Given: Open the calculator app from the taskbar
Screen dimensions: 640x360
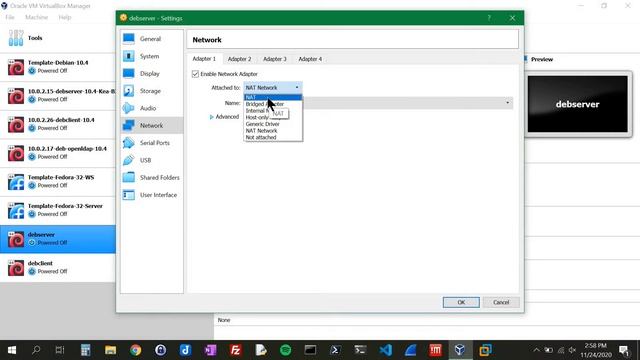Looking at the screenshot, I should click(85, 350).
